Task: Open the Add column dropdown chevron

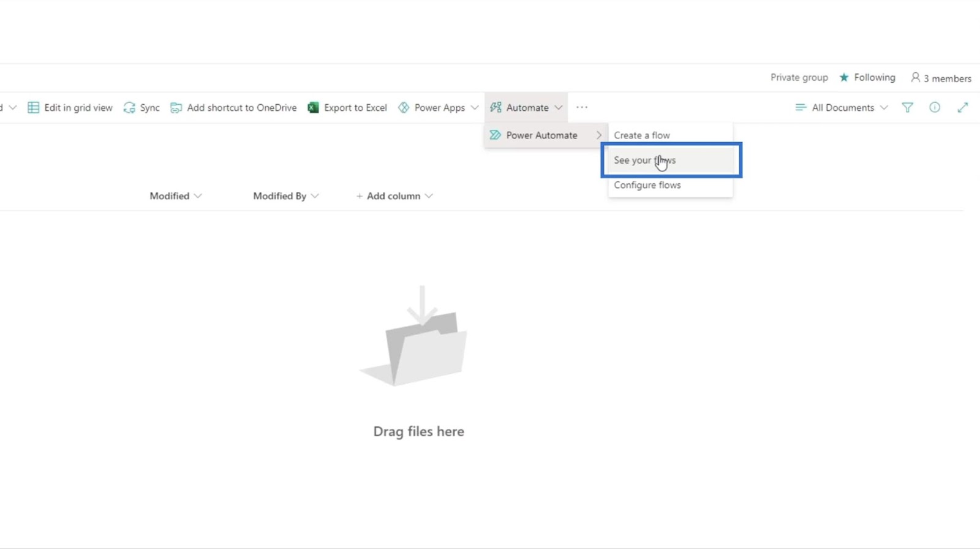Action: [429, 196]
